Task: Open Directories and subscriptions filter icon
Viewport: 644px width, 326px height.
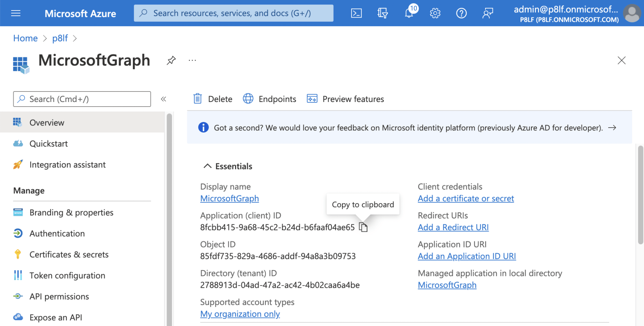Action: pos(382,13)
